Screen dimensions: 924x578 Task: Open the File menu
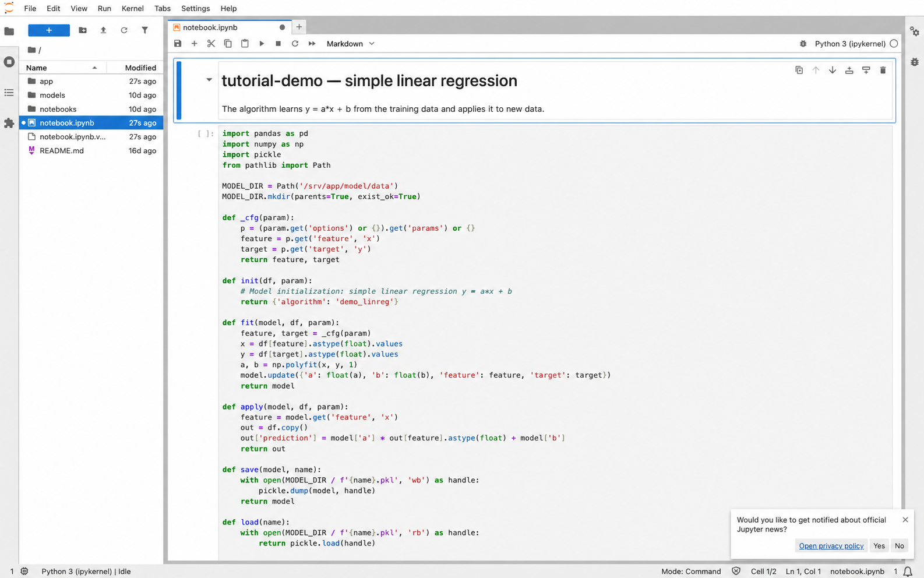click(30, 8)
